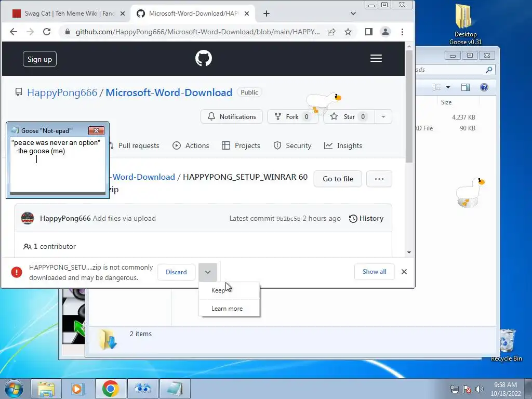
Task: Open the Actions tab
Action: pos(191,145)
